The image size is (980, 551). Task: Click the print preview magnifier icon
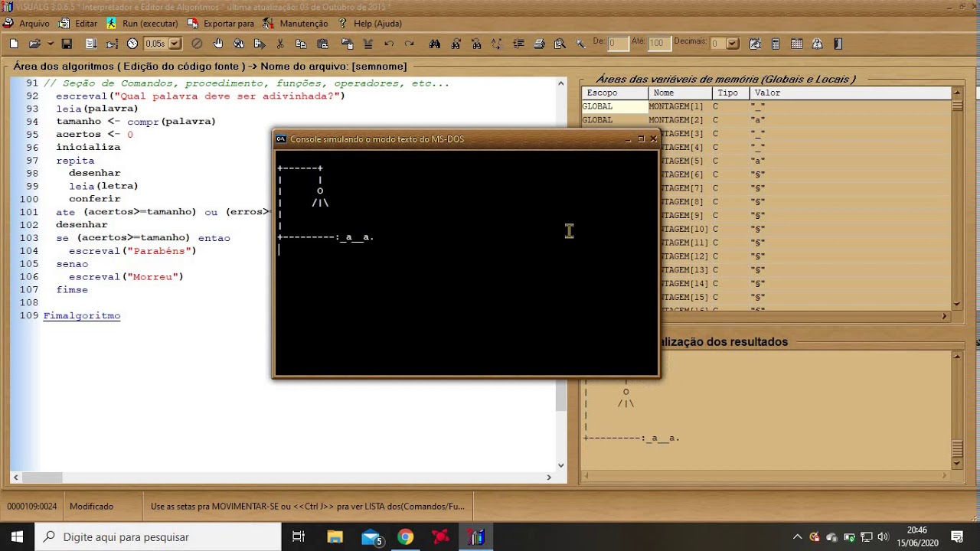coord(560,44)
